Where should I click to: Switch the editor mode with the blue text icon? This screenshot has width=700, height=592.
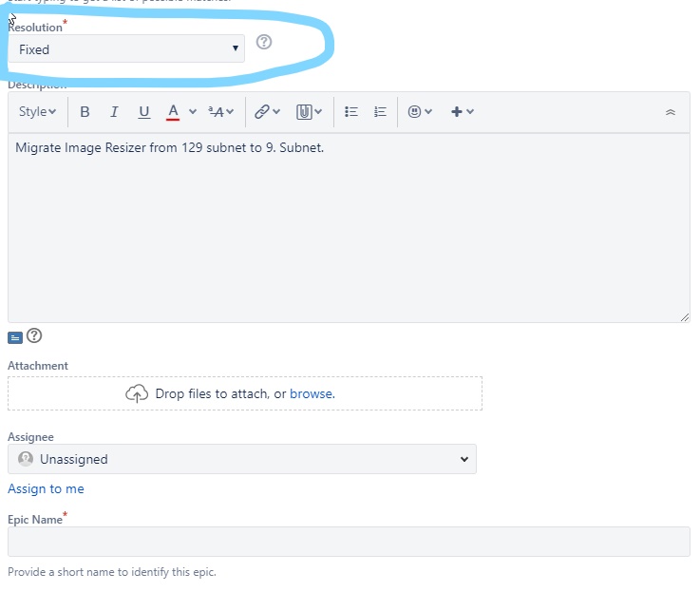tap(15, 337)
